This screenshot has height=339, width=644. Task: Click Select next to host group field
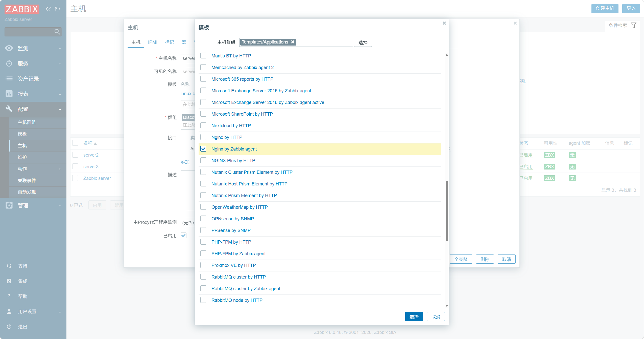pyautogui.click(x=363, y=42)
